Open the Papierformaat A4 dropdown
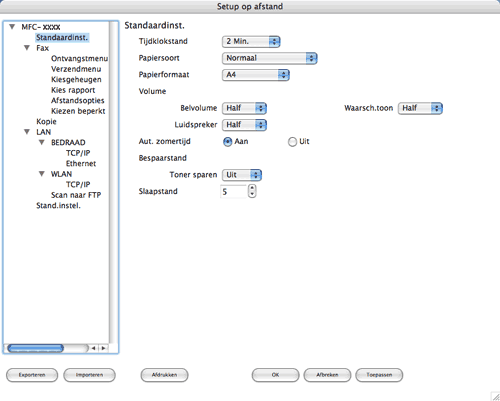This screenshot has width=500, height=401. click(256, 75)
